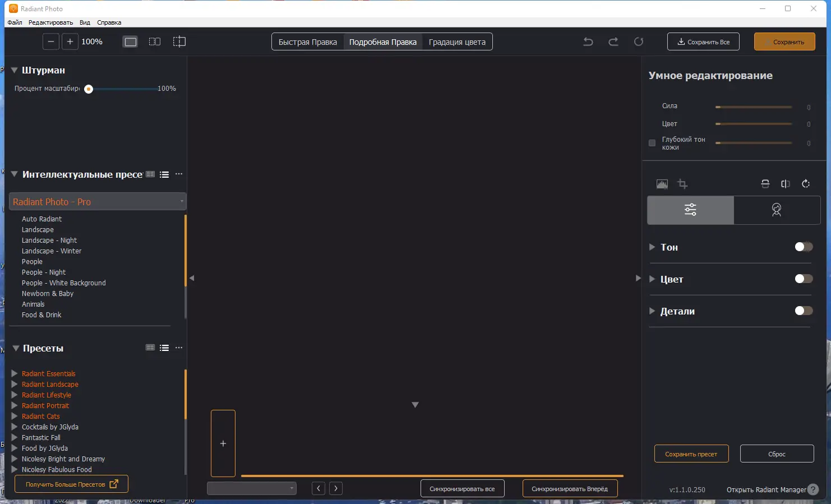
Task: Redo the last undone edit
Action: click(x=613, y=41)
